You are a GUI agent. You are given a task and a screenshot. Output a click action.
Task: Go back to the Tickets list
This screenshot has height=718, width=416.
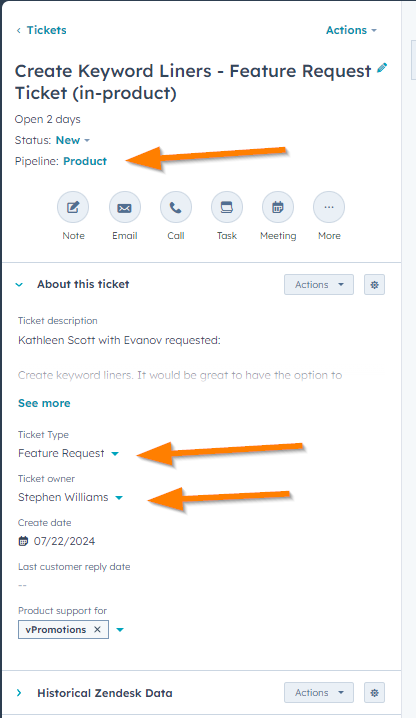pos(41,30)
